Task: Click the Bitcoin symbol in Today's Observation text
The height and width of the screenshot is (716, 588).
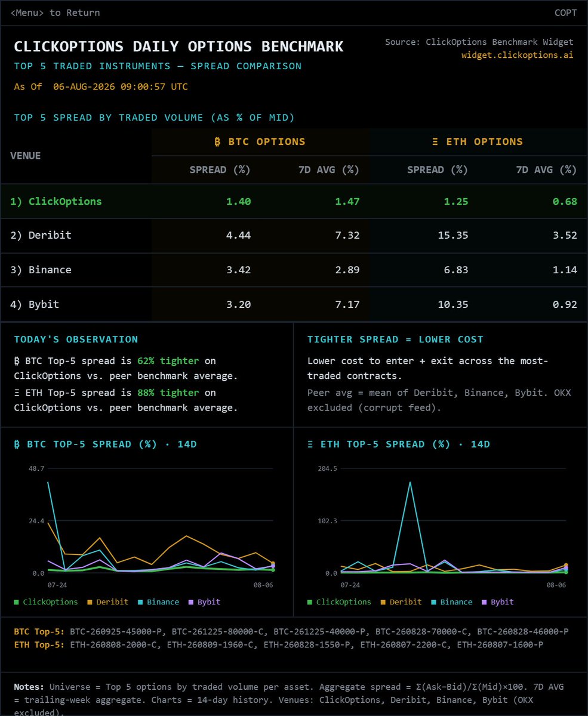Action: [x=17, y=361]
